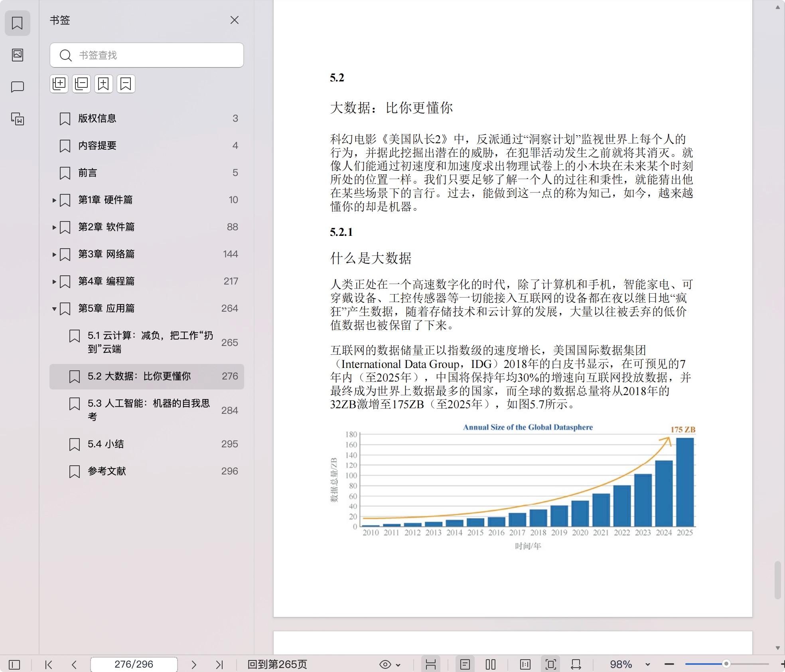This screenshot has width=785, height=672.
Task: Open the bookmarks panel icon in sidebar
Action: click(17, 23)
